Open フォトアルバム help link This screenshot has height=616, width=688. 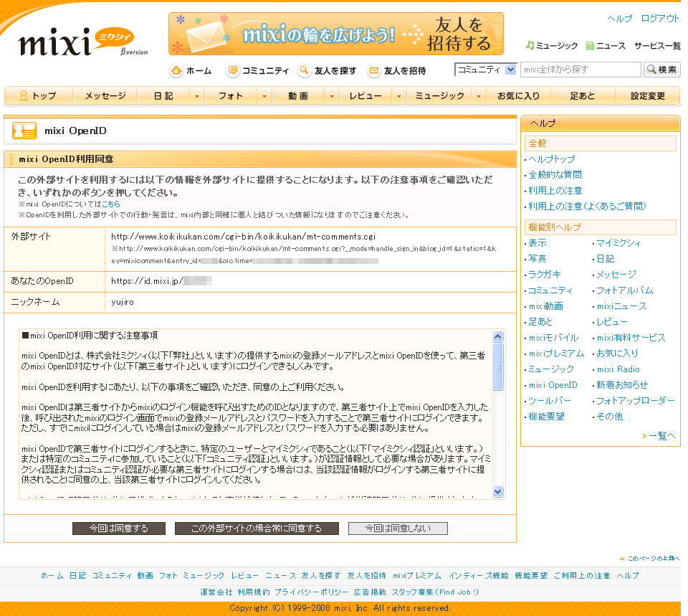(625, 290)
